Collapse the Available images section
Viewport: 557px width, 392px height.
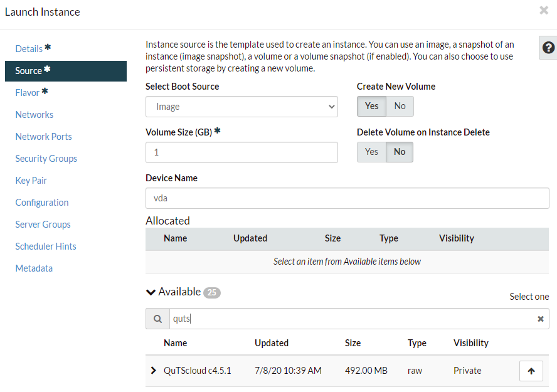[x=151, y=292]
